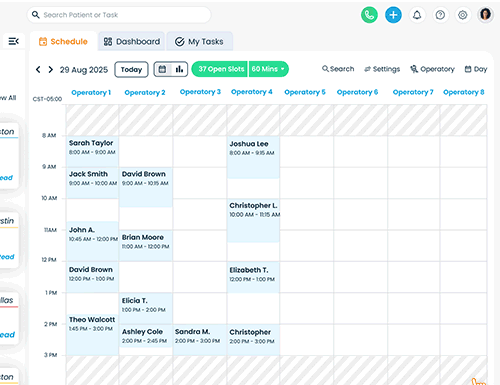Switch to the Dashboard tab
Image resolution: width=500 pixels, height=385 pixels.
coord(132,41)
